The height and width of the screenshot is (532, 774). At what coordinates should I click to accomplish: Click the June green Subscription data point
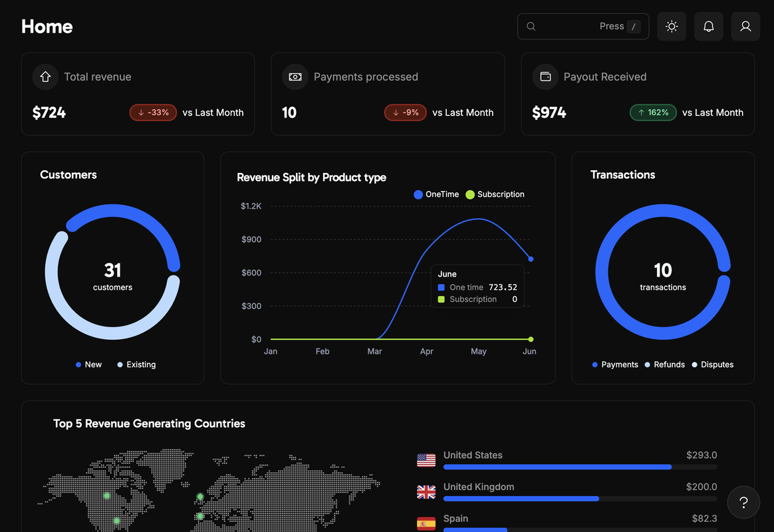coord(531,339)
